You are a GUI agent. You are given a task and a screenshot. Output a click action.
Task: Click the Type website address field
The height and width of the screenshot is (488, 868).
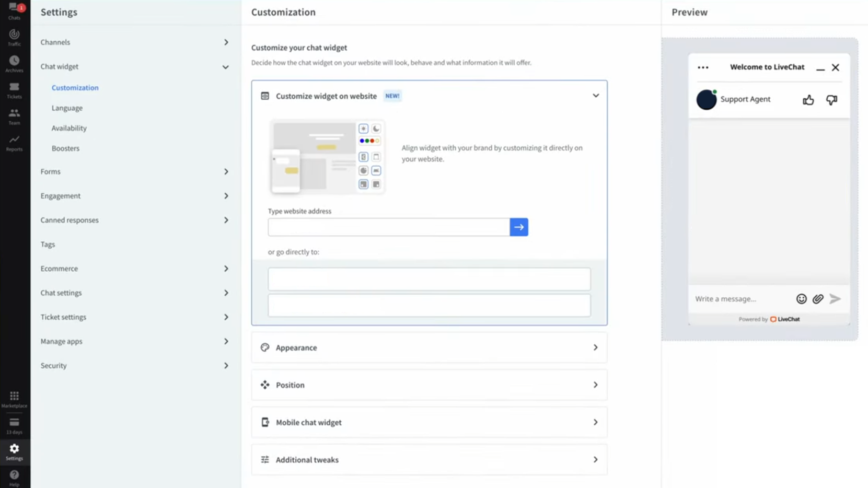pyautogui.click(x=389, y=227)
